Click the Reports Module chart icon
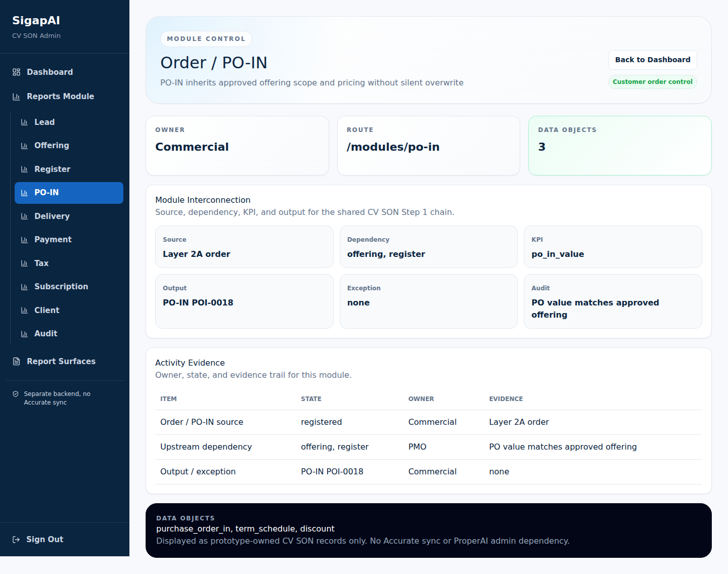 point(16,97)
